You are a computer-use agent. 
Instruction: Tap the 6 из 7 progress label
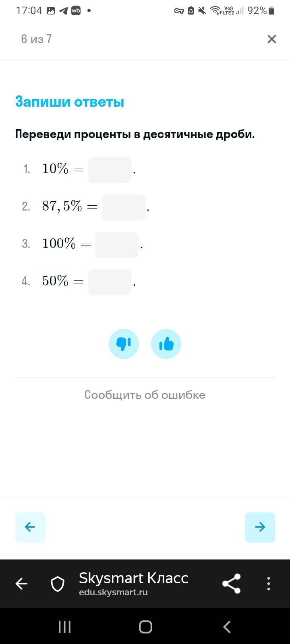click(x=36, y=39)
